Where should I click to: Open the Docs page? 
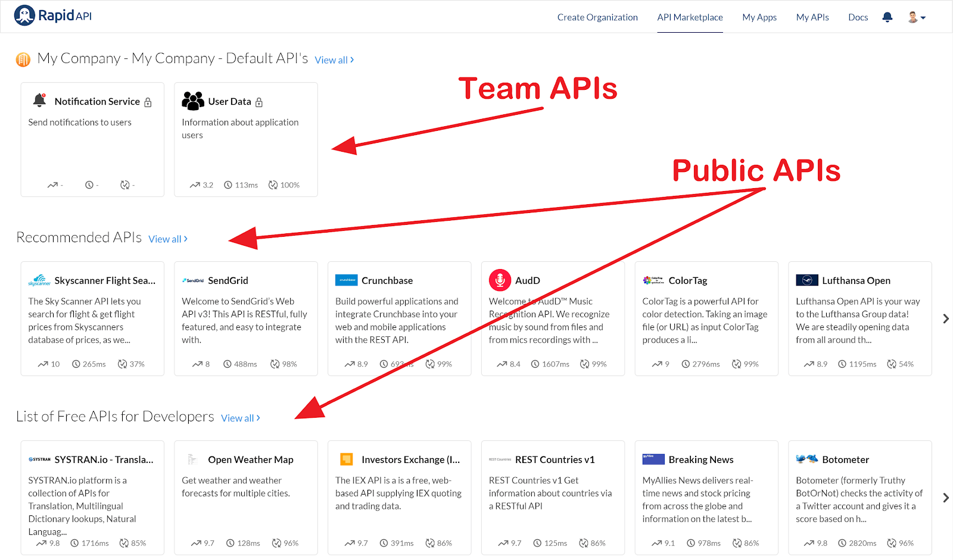pos(858,17)
